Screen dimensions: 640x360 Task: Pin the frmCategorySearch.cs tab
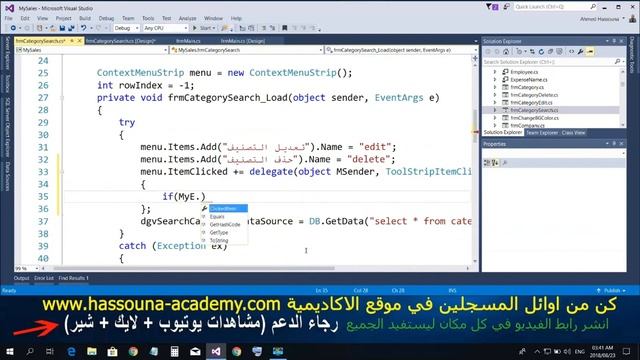coord(72,41)
